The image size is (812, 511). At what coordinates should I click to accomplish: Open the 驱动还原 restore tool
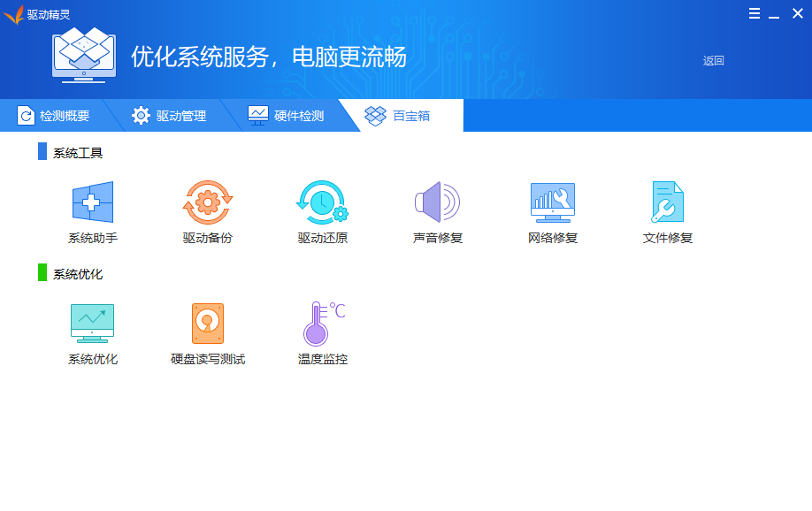(x=322, y=210)
